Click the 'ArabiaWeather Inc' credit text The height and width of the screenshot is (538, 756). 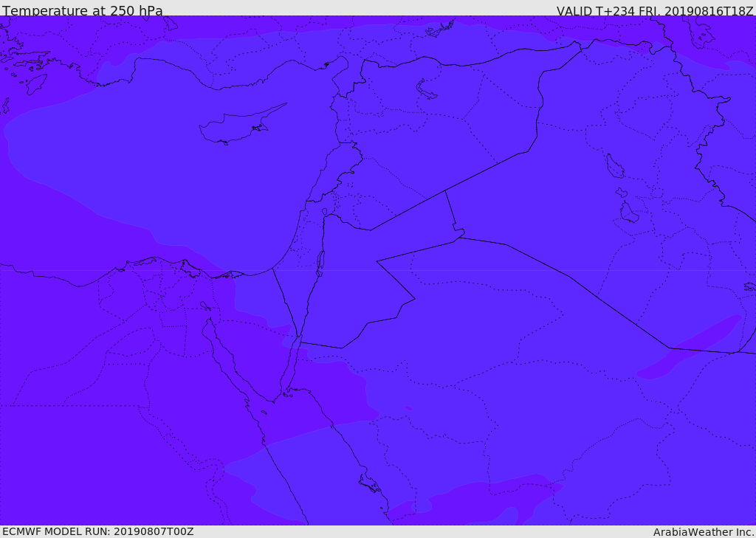(703, 532)
